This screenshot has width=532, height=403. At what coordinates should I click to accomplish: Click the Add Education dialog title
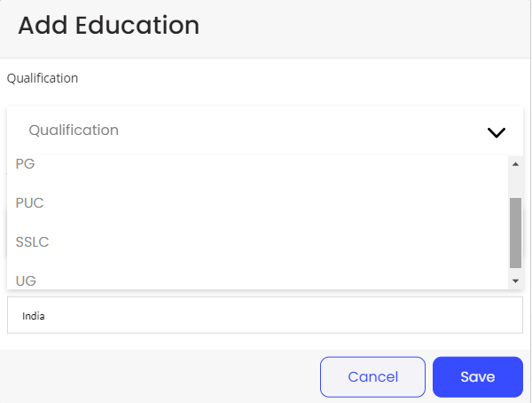click(x=108, y=25)
